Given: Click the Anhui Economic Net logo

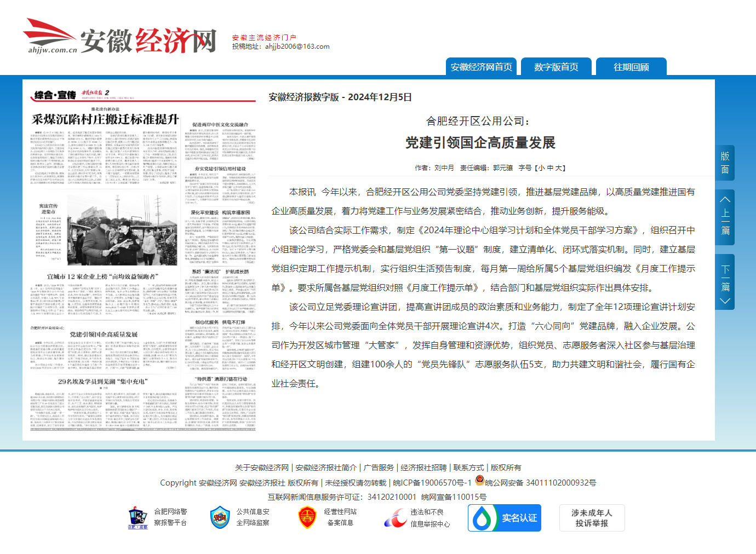Looking at the screenshot, I should tap(119, 37).
